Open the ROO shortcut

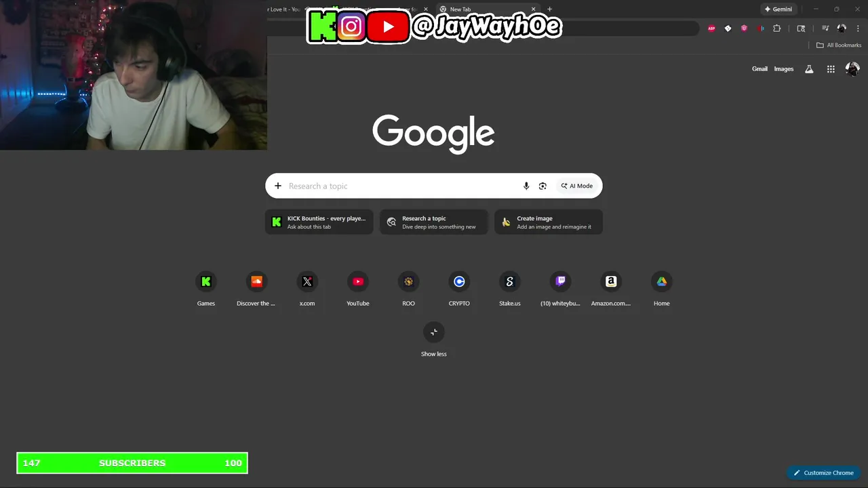pyautogui.click(x=408, y=289)
